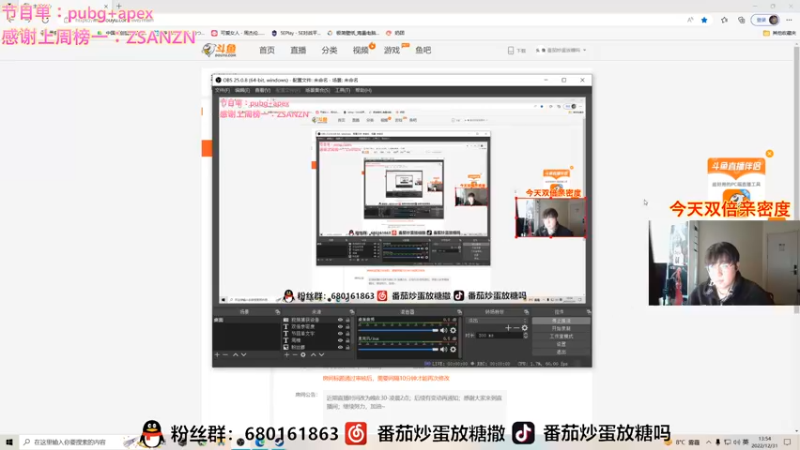
Task: Move selected source down in Sources panel
Action: [x=321, y=355]
